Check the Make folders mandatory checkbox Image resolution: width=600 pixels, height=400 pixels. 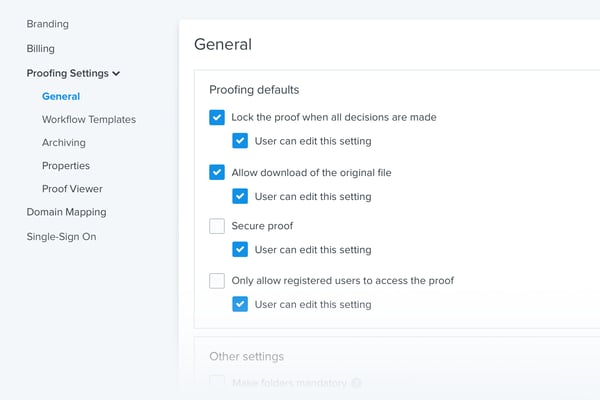tap(217, 382)
